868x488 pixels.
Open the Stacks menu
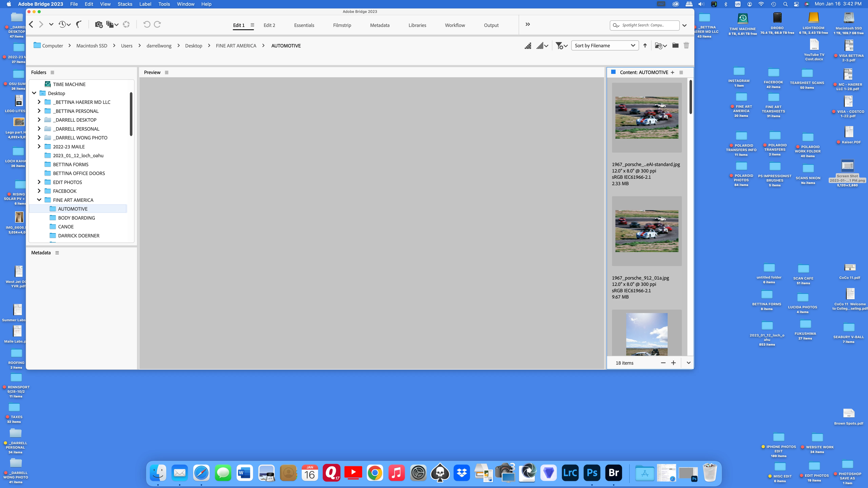pyautogui.click(x=125, y=4)
